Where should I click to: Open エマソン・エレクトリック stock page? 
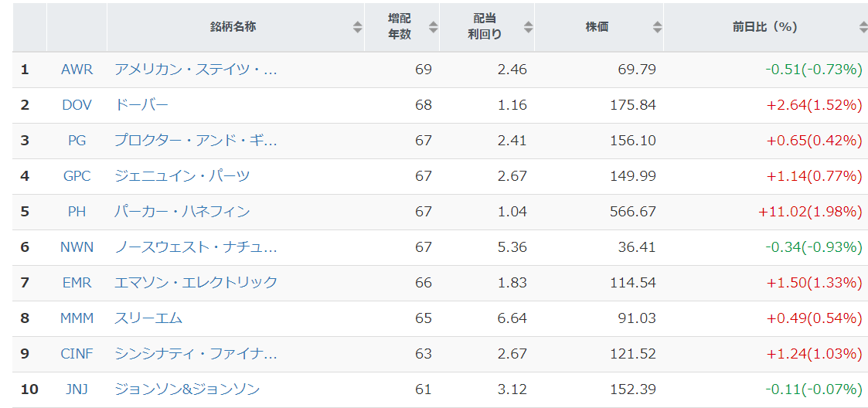(196, 282)
